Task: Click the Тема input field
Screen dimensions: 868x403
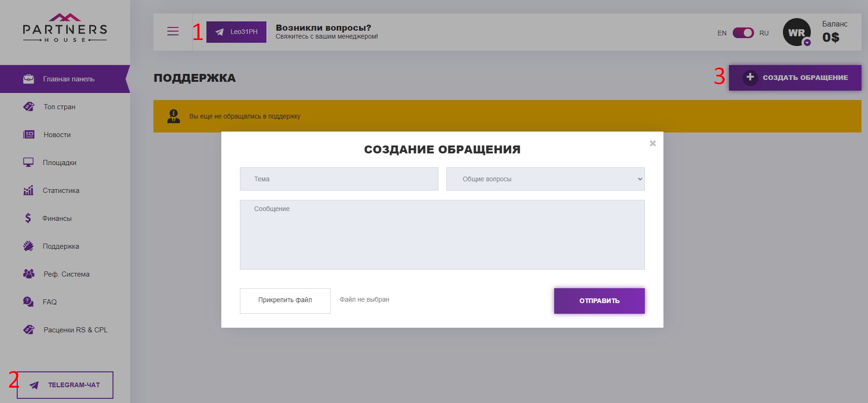Action: coord(339,179)
